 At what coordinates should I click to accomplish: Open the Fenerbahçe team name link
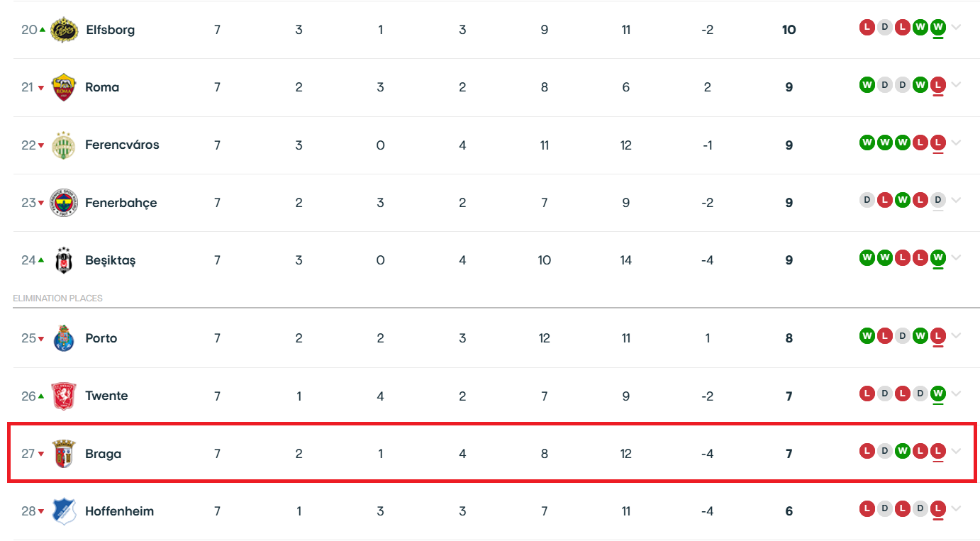121,203
